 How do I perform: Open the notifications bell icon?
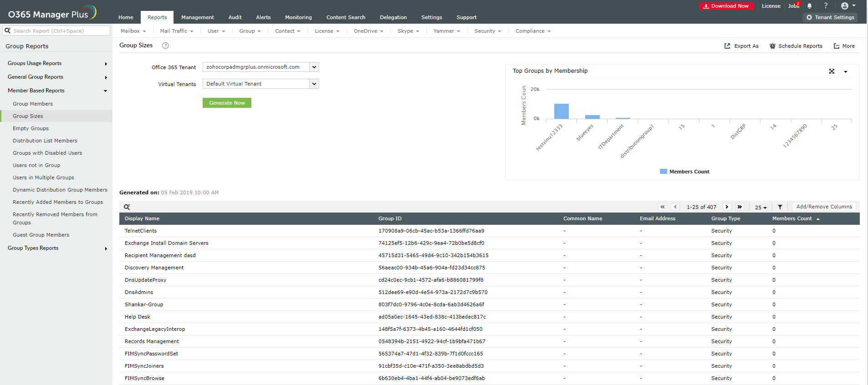809,6
